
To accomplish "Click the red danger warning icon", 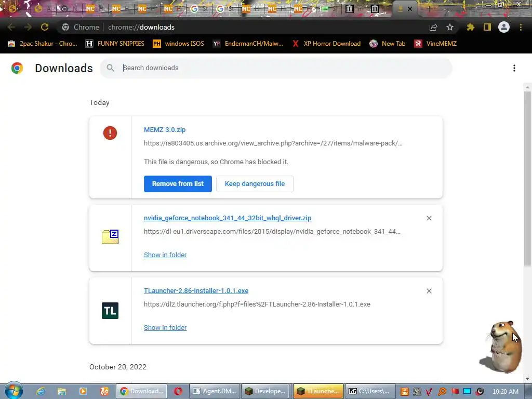I will coord(110,133).
